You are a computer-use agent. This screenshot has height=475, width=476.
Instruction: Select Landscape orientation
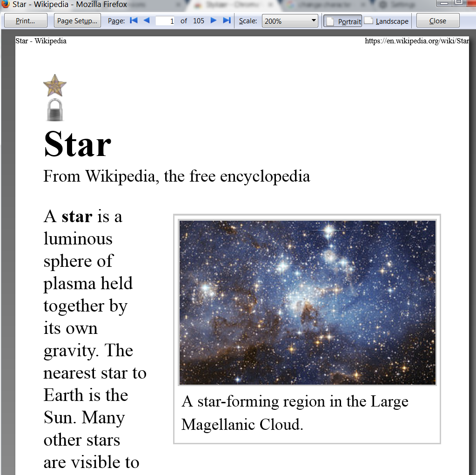(x=386, y=21)
